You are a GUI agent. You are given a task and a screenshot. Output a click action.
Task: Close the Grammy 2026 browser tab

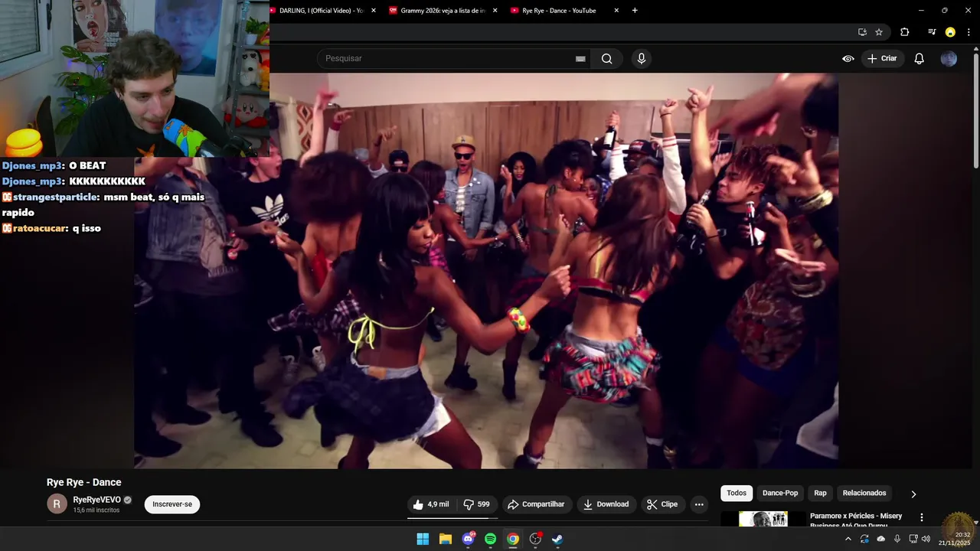[495, 11]
